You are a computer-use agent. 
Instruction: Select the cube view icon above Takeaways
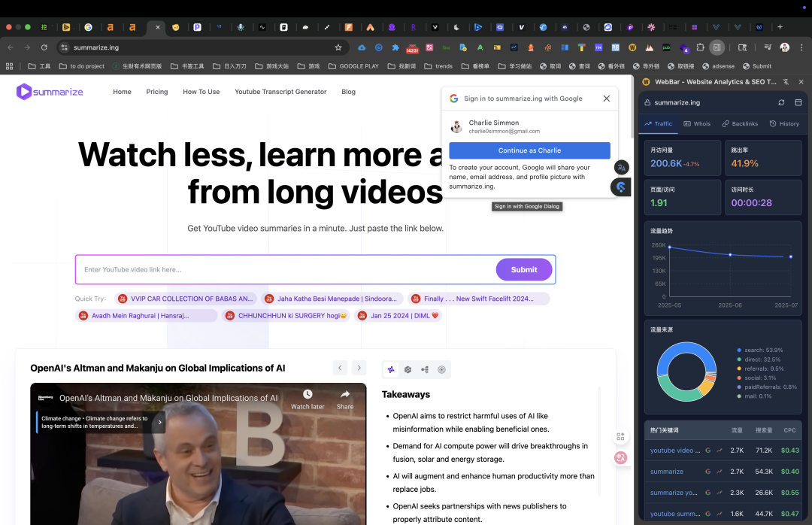(x=408, y=369)
